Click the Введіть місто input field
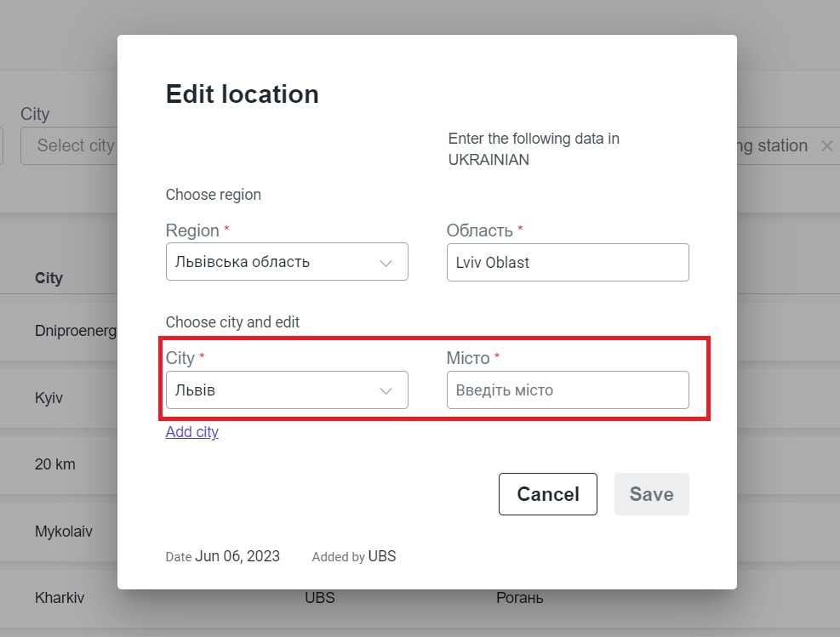 [x=568, y=390]
